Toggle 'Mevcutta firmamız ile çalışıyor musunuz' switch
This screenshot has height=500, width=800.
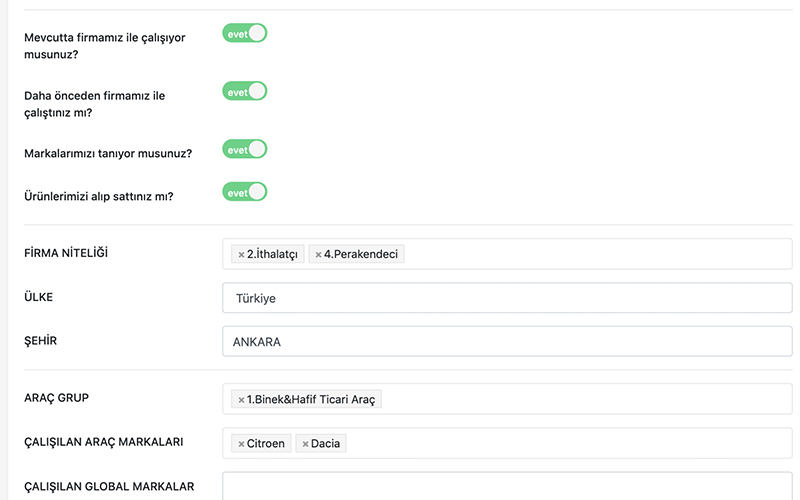point(245,34)
